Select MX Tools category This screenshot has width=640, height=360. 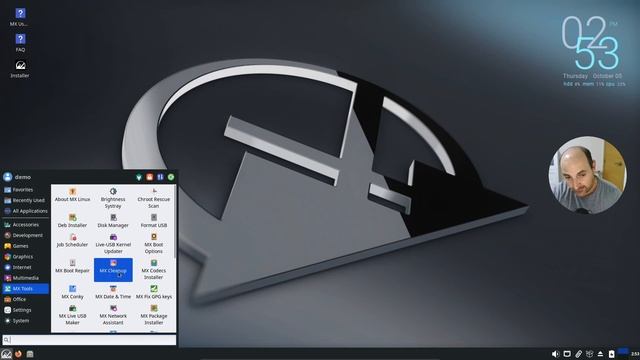click(25, 289)
